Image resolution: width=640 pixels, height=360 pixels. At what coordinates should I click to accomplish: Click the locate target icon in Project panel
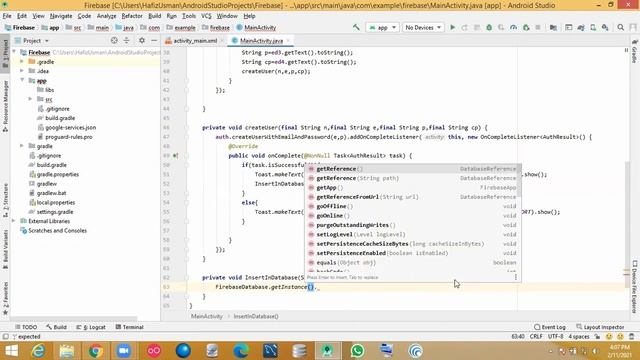coord(114,40)
